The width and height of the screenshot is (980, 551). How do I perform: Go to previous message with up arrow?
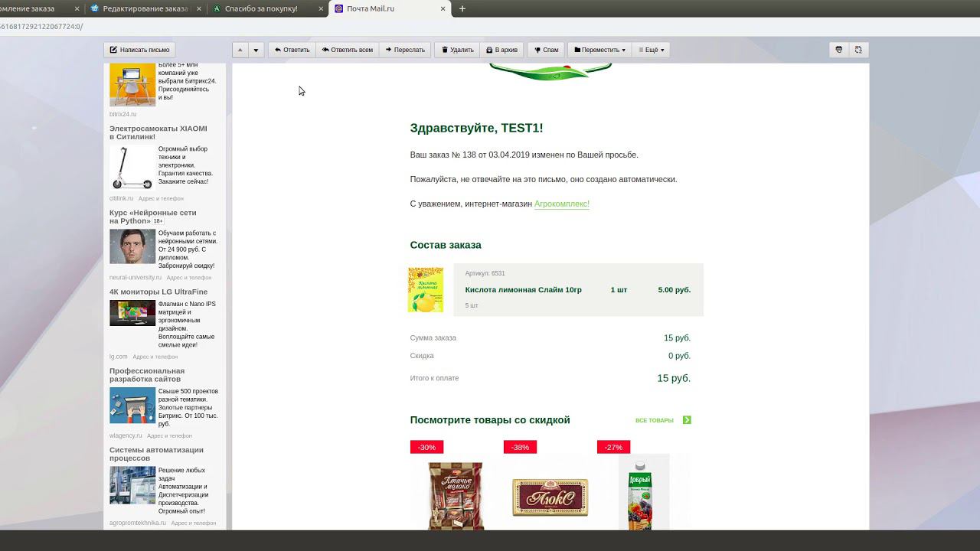tap(240, 50)
